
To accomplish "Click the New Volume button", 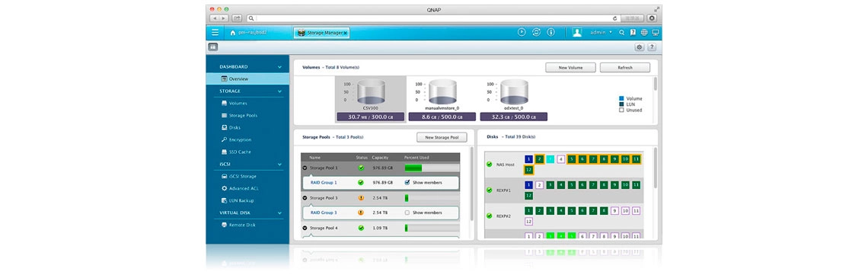I will (570, 68).
